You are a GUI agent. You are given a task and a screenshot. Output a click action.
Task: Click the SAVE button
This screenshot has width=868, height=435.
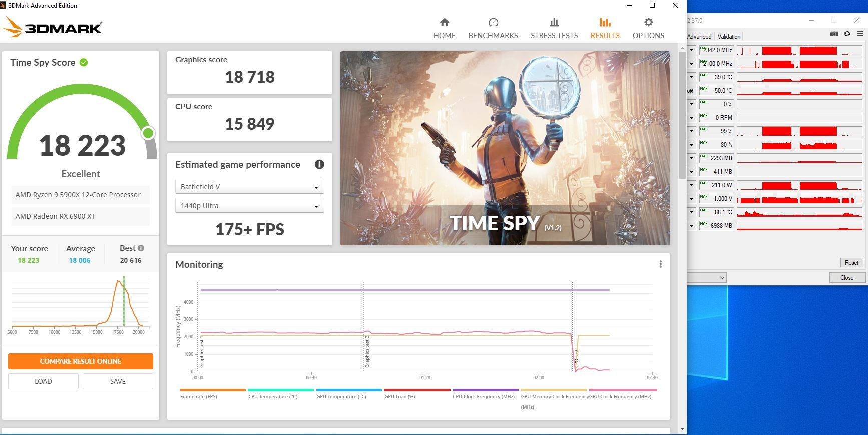pos(118,381)
